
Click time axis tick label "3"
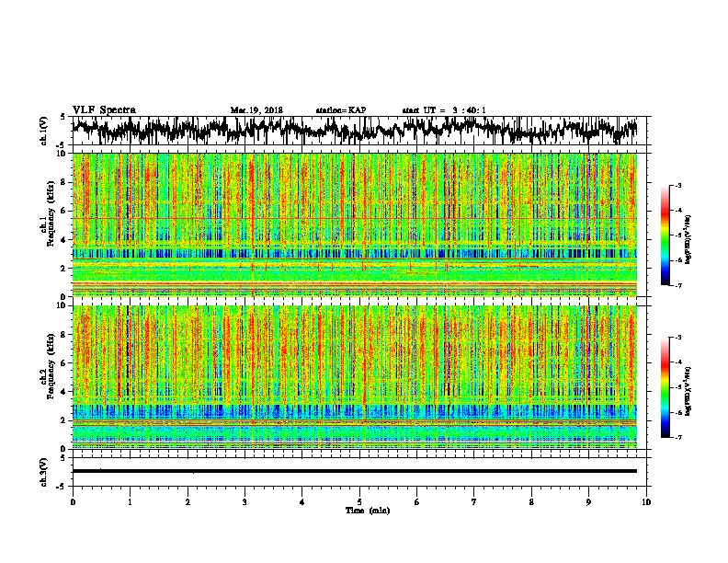(x=245, y=502)
